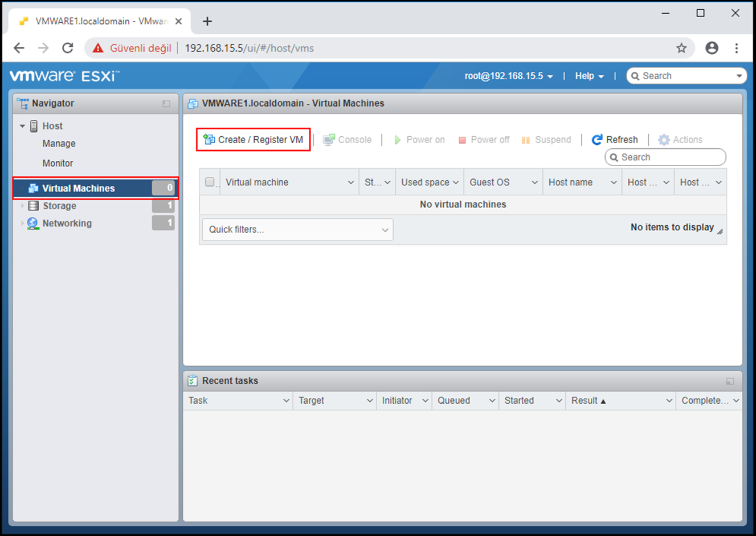Minimize the Recent tasks panel
This screenshot has height=536, width=756.
click(730, 381)
